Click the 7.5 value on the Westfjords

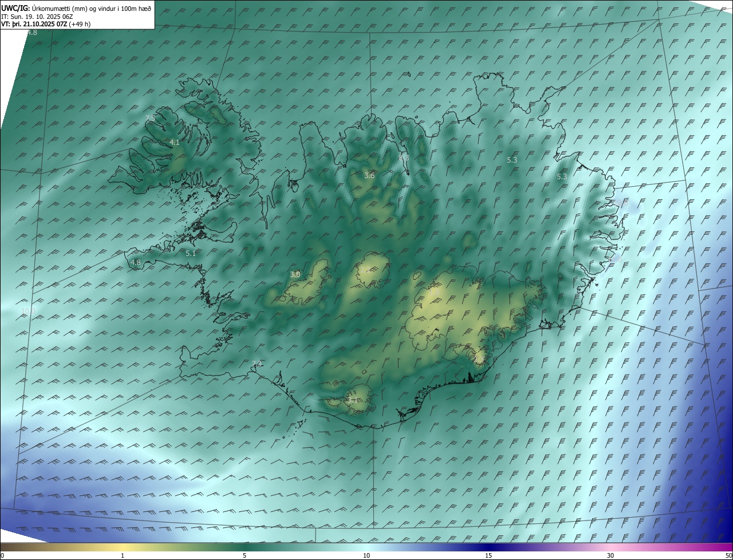click(x=150, y=118)
